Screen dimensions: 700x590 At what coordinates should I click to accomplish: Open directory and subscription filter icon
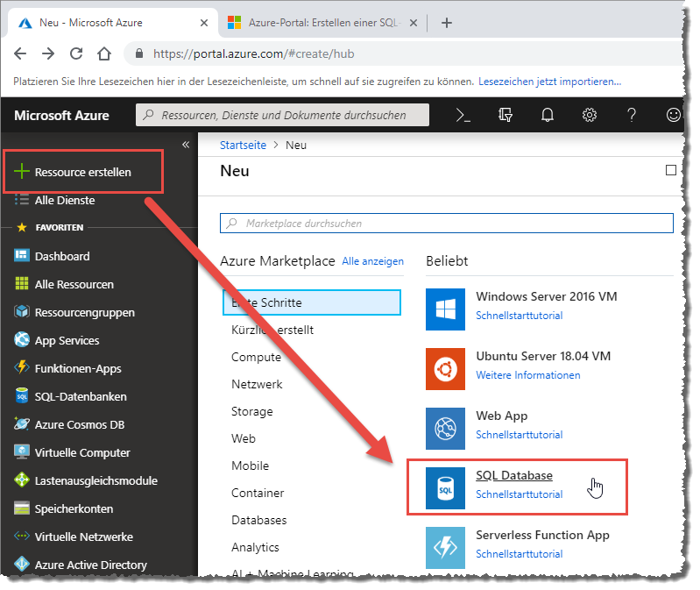[x=505, y=115]
